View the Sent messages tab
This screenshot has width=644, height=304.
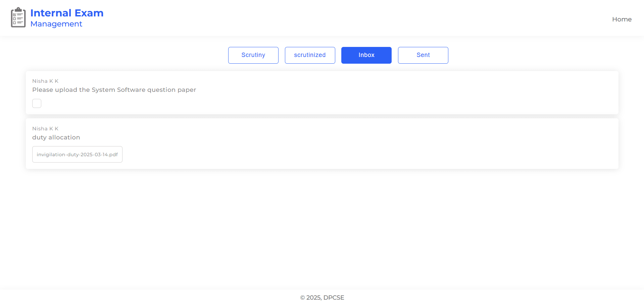(423, 55)
